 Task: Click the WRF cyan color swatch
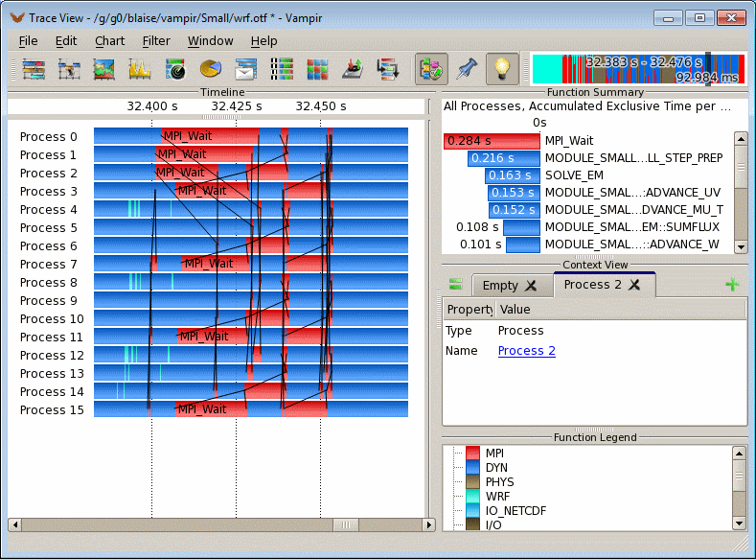(473, 497)
